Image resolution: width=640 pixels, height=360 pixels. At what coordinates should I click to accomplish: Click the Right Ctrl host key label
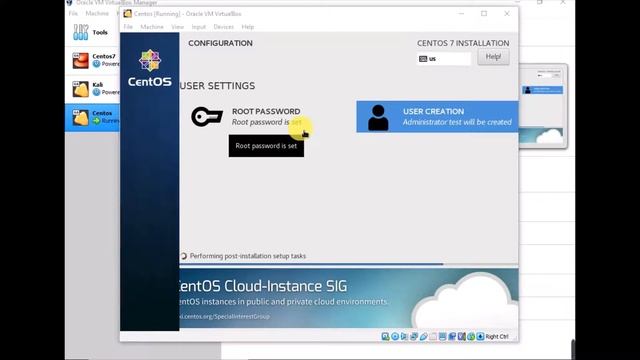pyautogui.click(x=497, y=337)
